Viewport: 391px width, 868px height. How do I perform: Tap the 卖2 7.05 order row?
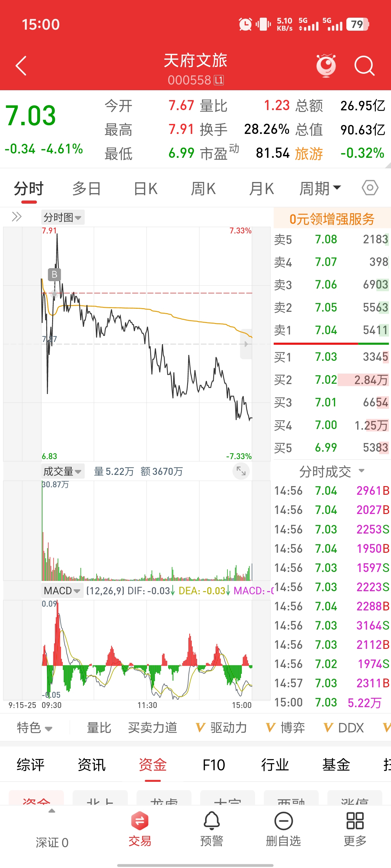331,307
